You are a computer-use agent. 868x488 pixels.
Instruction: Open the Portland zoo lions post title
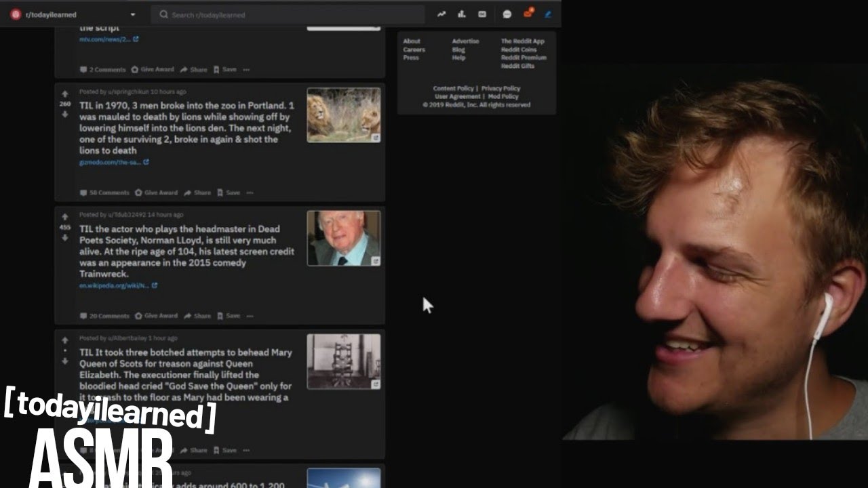click(186, 128)
